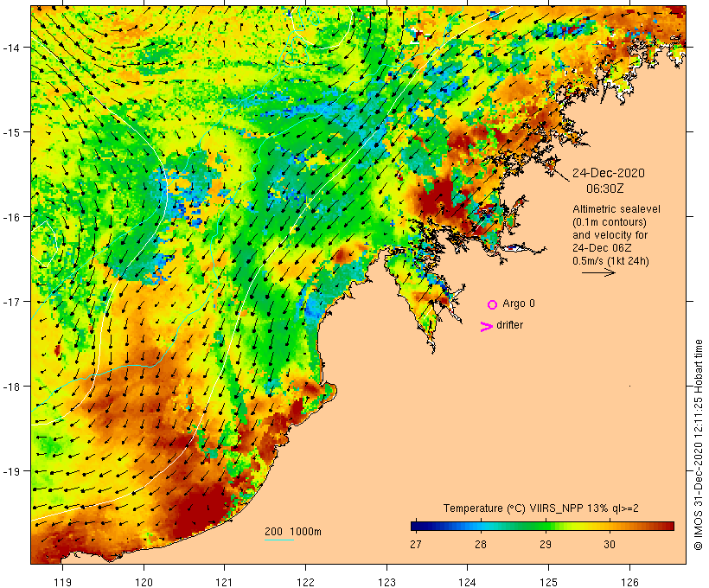This screenshot has width=709, height=588.
Task: Click longitude label 126
Action: click(x=629, y=582)
